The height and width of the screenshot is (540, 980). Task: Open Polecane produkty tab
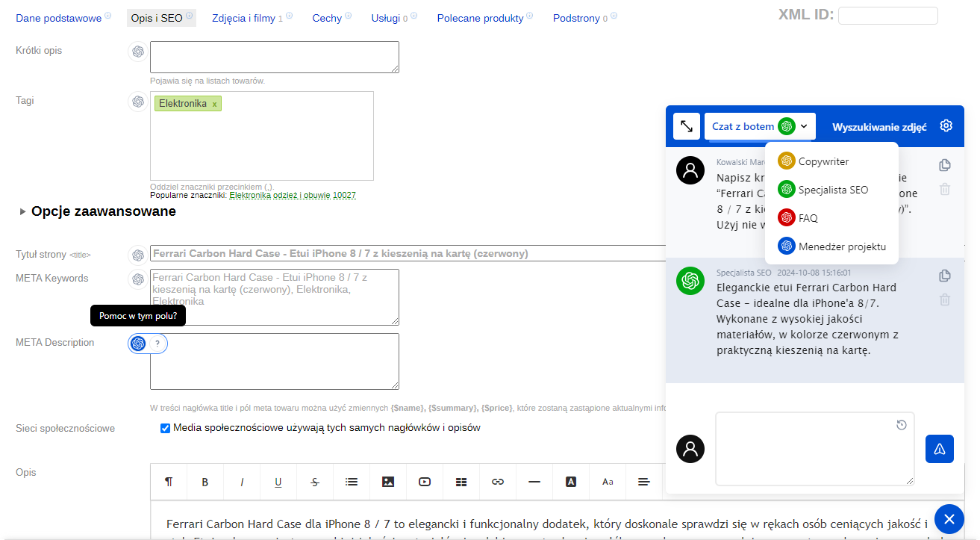pos(481,18)
